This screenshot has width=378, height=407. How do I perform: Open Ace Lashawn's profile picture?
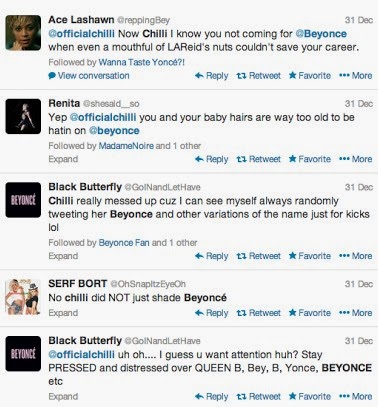click(23, 33)
